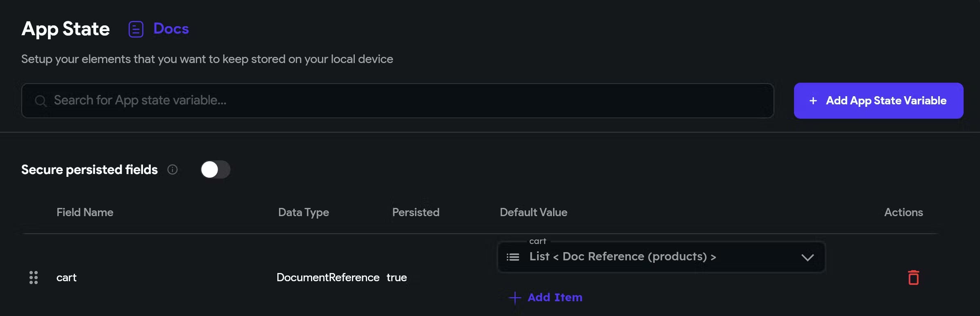Open the Docs page icon
The width and height of the screenshot is (980, 316).
(x=136, y=29)
